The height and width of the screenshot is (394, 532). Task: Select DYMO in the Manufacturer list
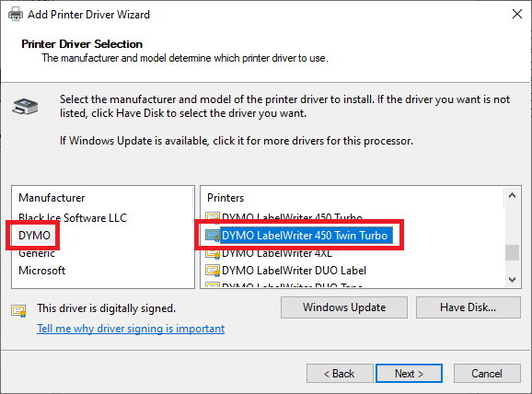[x=34, y=235]
